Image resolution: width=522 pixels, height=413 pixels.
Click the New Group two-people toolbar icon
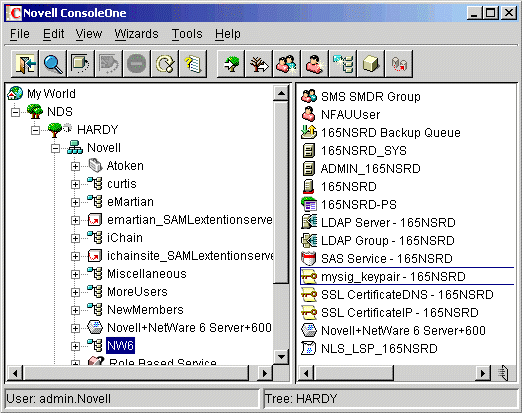287,64
